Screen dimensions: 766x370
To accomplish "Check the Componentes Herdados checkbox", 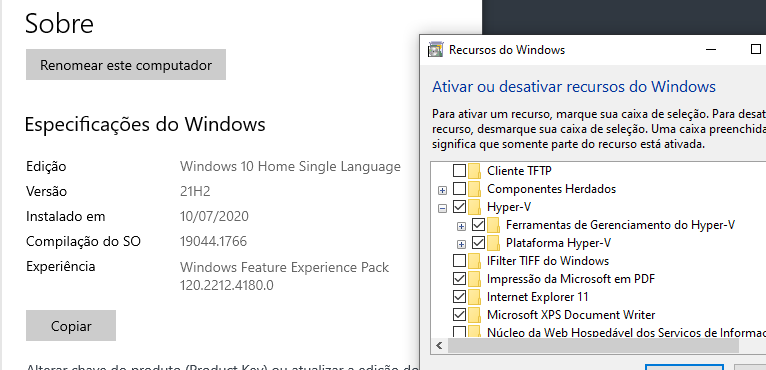I will pyautogui.click(x=460, y=189).
